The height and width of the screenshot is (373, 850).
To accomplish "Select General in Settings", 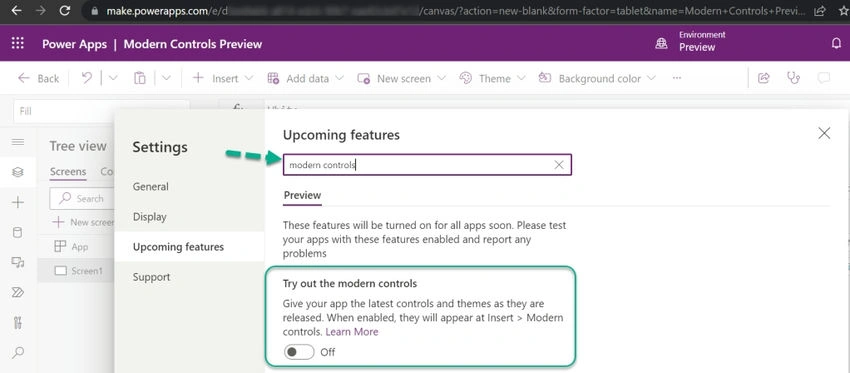I will point(151,186).
